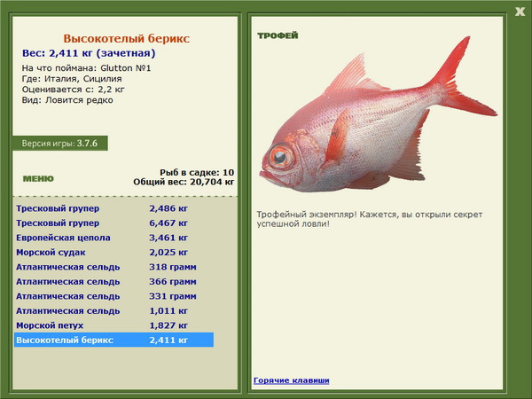Click the Высокотелый берикс title heading
Screen dimensions: 532x399
point(126,38)
